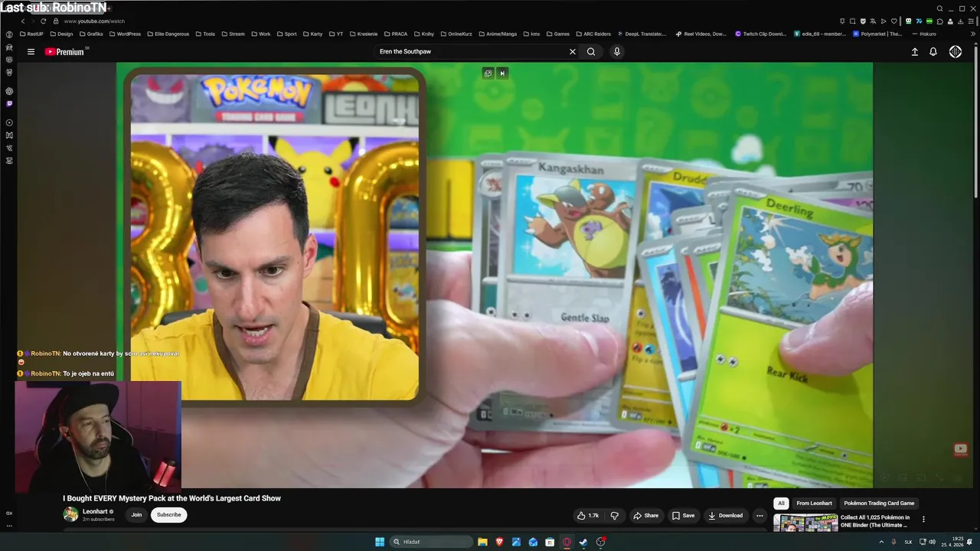Select the Pokémon Trading Card Game chip
The height and width of the screenshot is (551, 980).
[879, 504]
